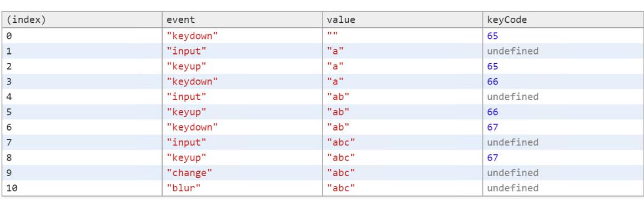Click the undefined keyCode in row 10

pyautogui.click(x=512, y=188)
